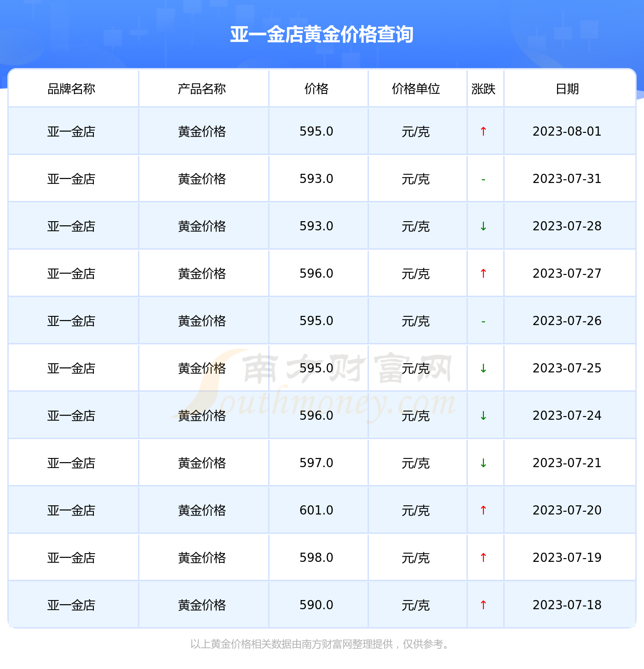This screenshot has height=669, width=644.
Task: Click the up arrow for 2023-07-27
Action: (x=483, y=274)
